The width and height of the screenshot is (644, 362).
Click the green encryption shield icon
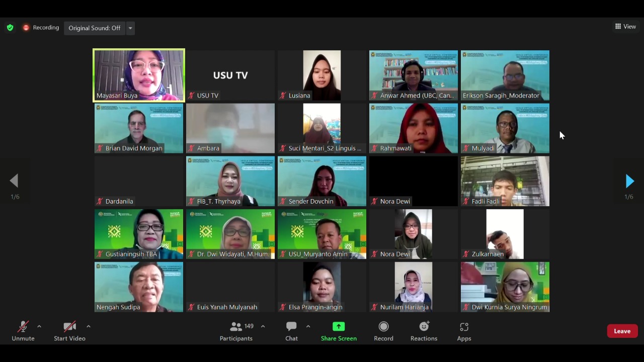click(x=10, y=28)
